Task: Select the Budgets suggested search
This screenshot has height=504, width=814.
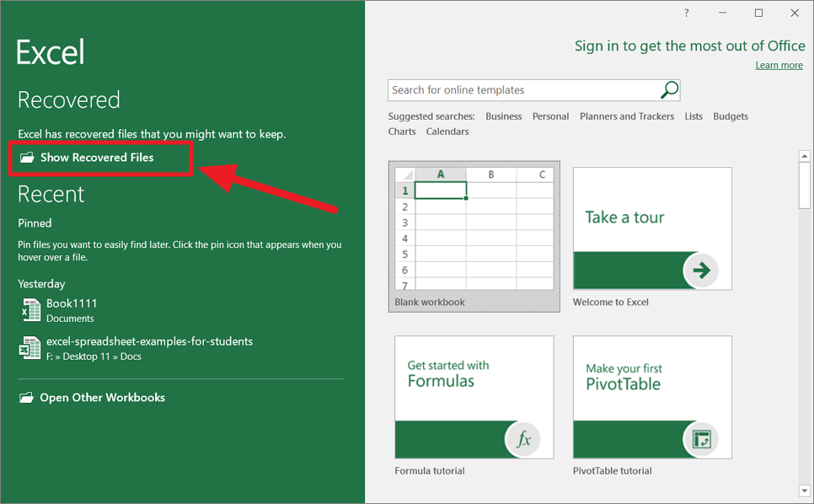Action: pyautogui.click(x=731, y=116)
